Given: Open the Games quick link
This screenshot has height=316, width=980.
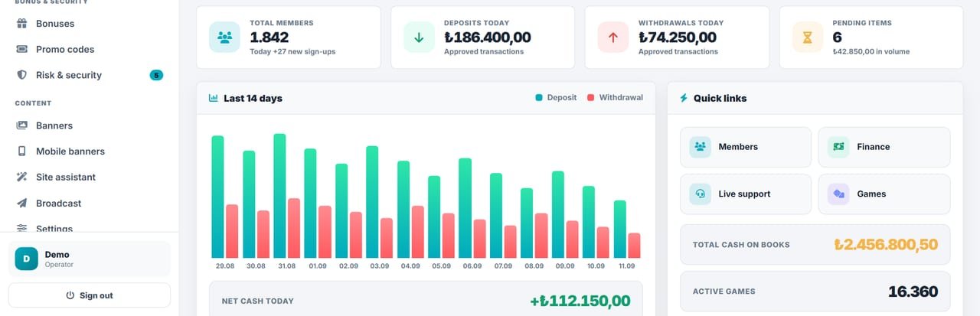Looking at the screenshot, I should pos(884,194).
